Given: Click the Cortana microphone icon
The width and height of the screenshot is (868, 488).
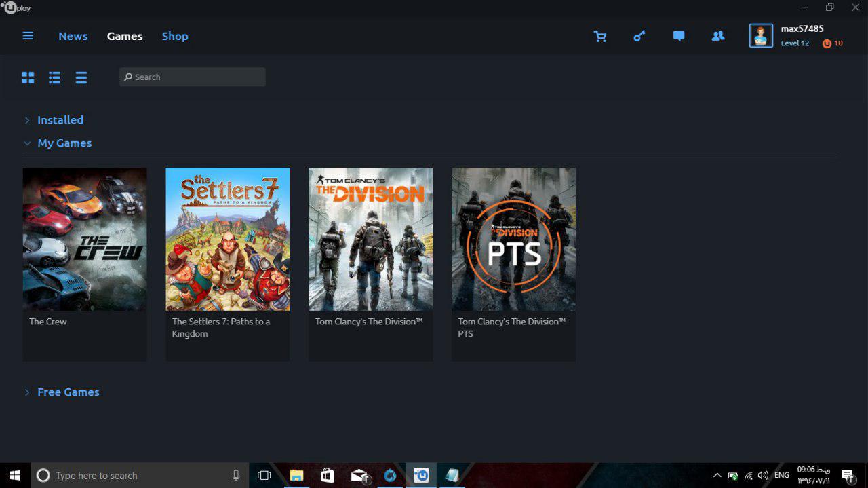Looking at the screenshot, I should coord(236,475).
